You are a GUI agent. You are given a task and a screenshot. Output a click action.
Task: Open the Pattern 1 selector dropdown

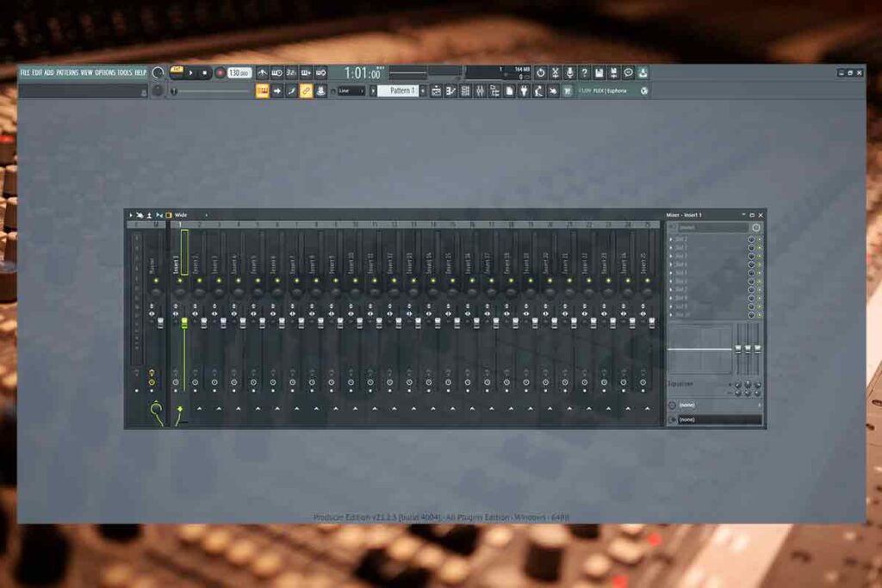399,91
